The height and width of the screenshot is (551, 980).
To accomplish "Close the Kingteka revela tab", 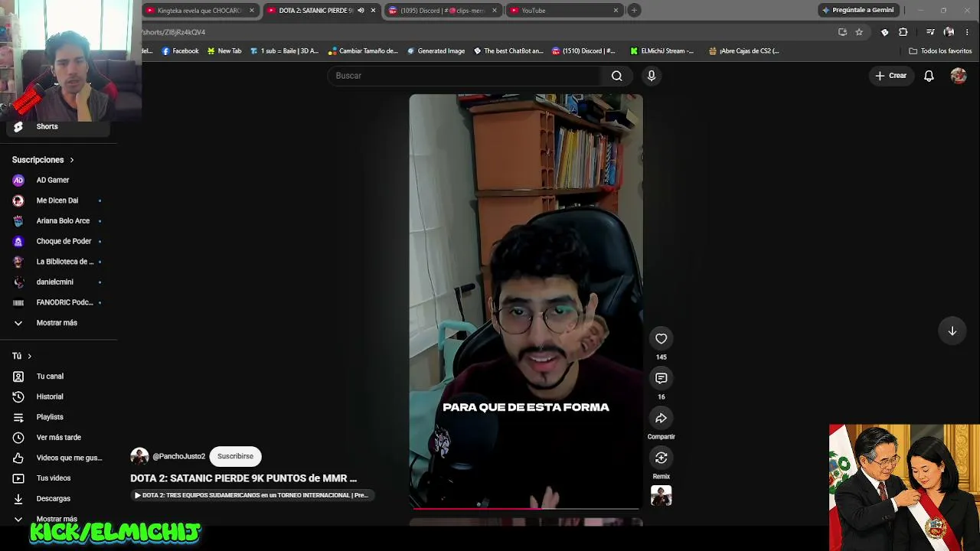I will point(251,11).
